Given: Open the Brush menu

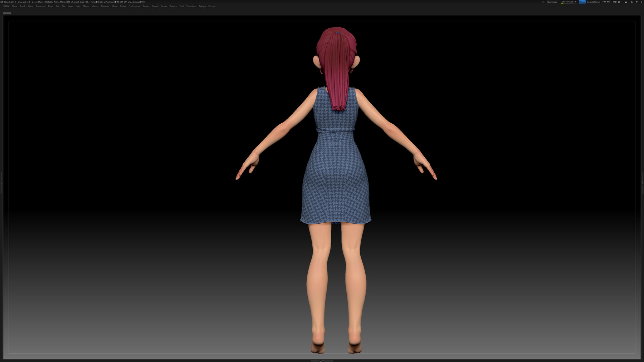Looking at the screenshot, I should pyautogui.click(x=23, y=6).
